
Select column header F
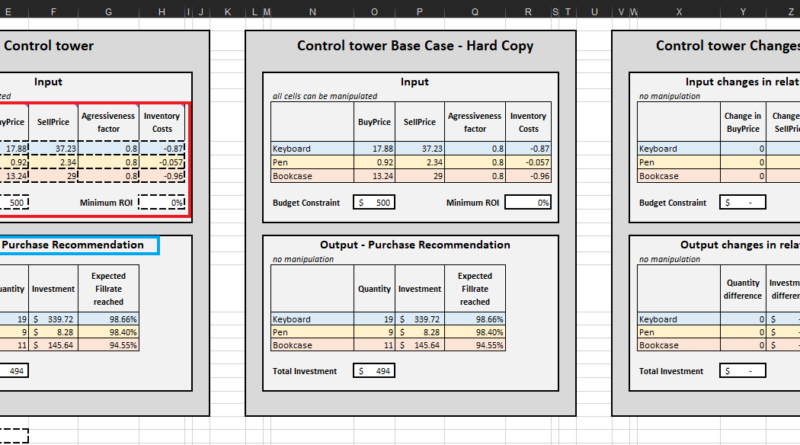click(x=53, y=12)
